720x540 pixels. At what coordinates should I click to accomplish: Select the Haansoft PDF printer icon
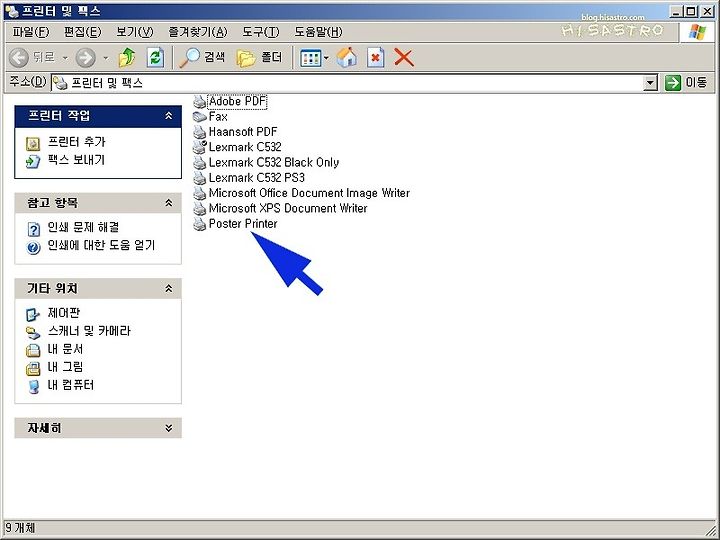point(200,132)
